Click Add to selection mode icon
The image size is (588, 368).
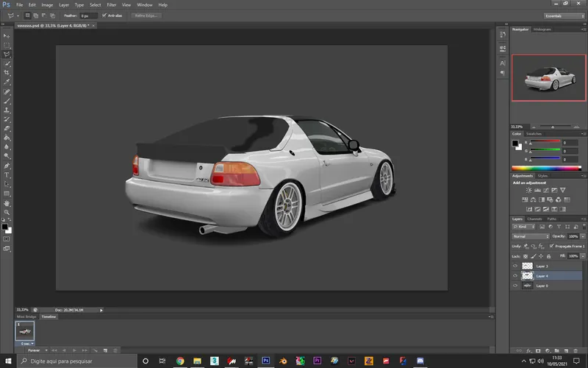[x=35, y=15]
